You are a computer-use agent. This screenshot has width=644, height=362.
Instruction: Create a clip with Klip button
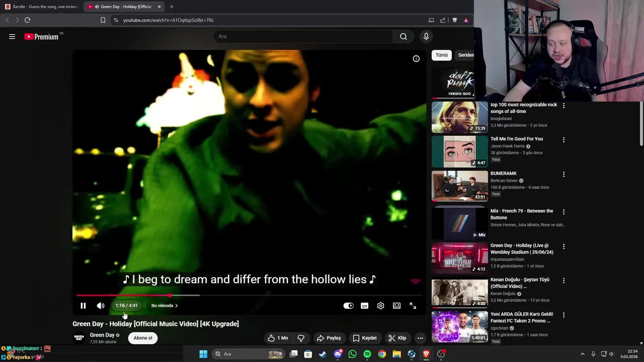(x=397, y=338)
